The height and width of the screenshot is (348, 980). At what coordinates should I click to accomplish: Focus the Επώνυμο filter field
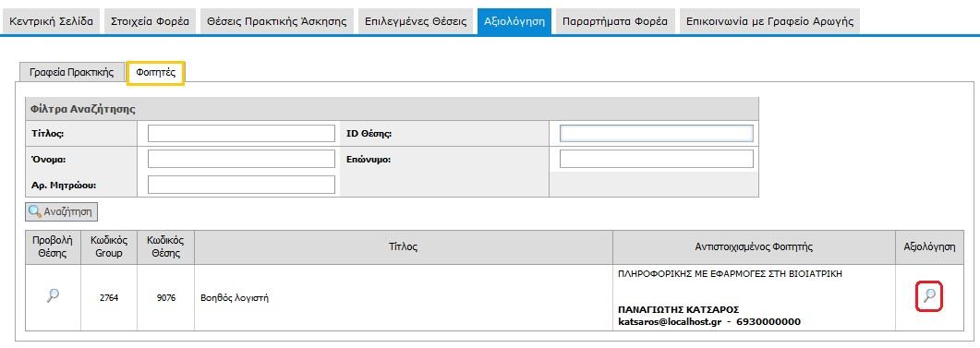click(x=656, y=160)
